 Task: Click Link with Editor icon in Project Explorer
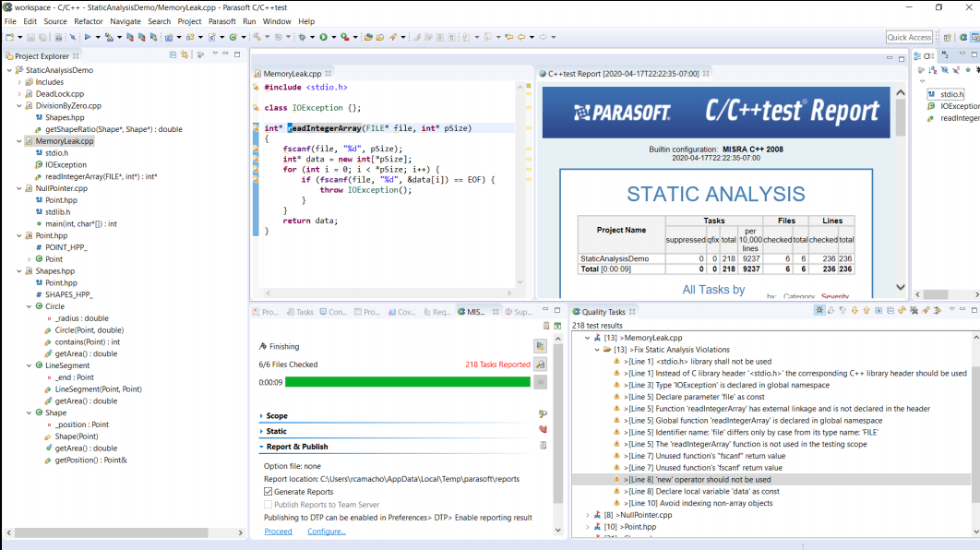[x=185, y=55]
